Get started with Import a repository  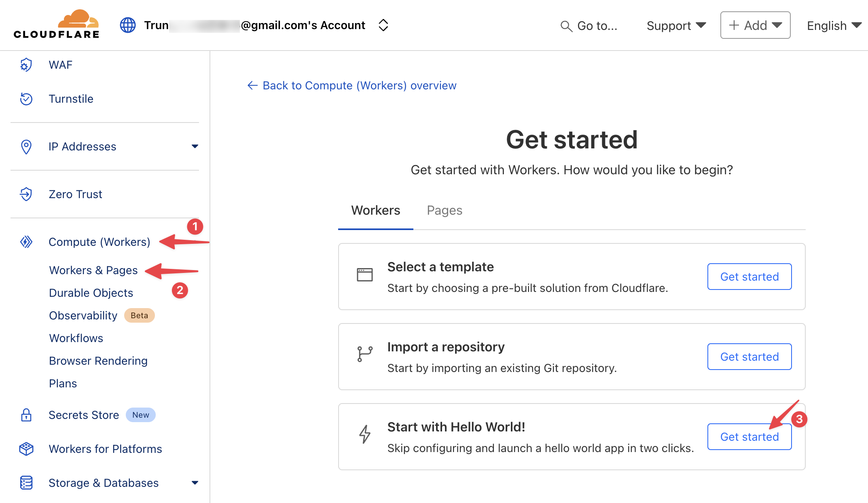[749, 357]
